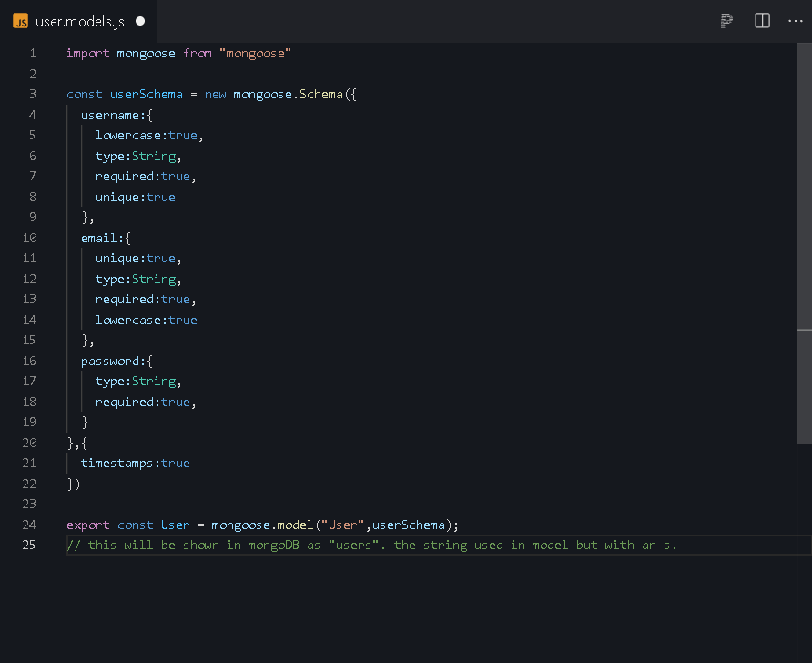Click the "mongoose" string literal on line 1
Image resolution: width=812 pixels, height=663 pixels.
[255, 54]
